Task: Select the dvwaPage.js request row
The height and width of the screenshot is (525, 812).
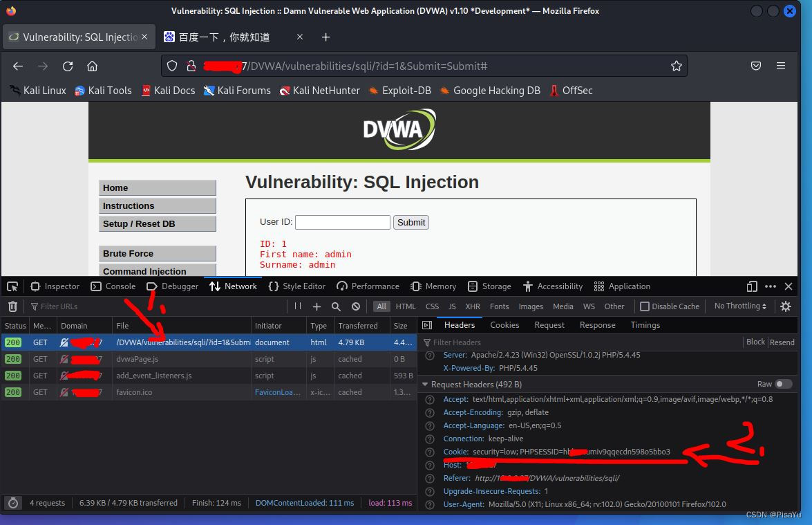Action: point(209,359)
